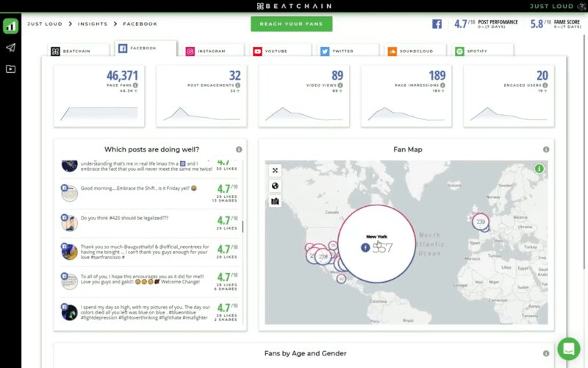This screenshot has height=368, width=588.
Task: Open info icon for Which posts panel
Action: [x=239, y=149]
